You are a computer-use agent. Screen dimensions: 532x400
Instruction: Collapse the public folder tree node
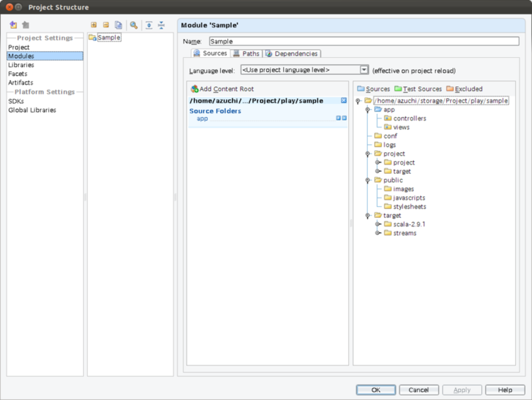click(367, 180)
